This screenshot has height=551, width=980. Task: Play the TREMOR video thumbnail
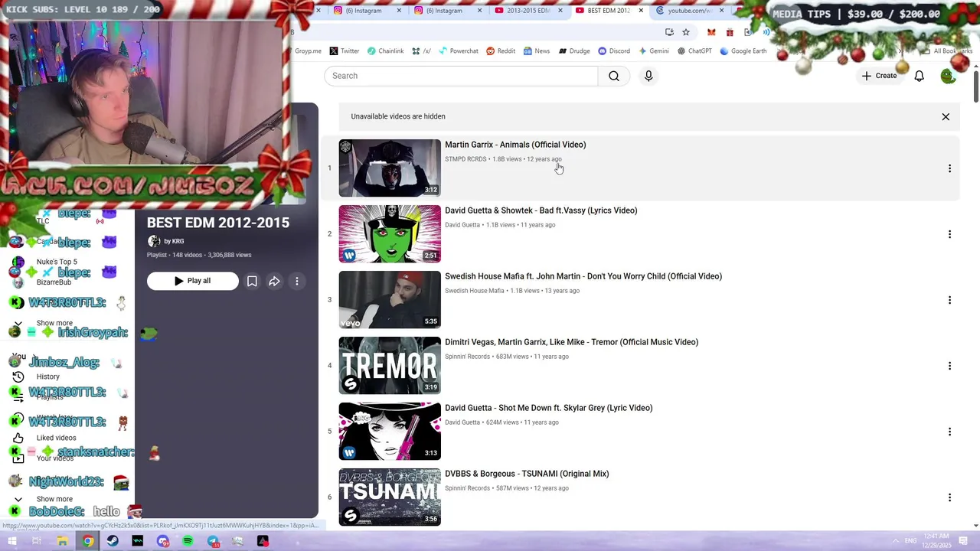point(390,366)
